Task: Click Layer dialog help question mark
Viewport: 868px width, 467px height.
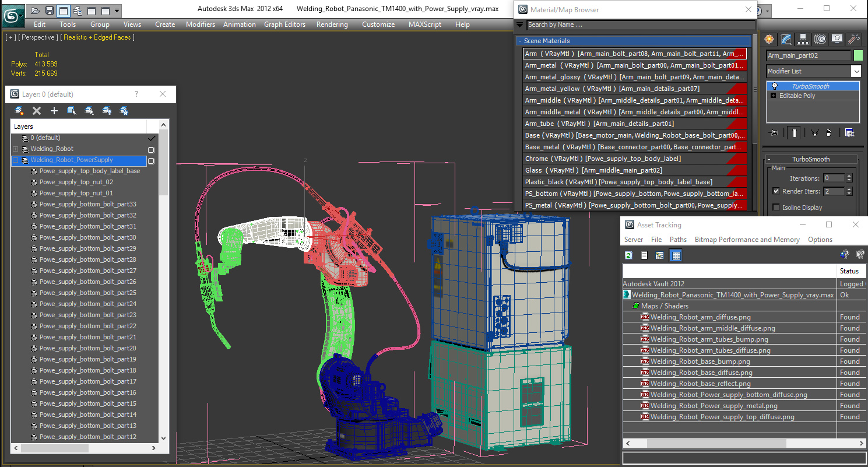Action: 136,94
